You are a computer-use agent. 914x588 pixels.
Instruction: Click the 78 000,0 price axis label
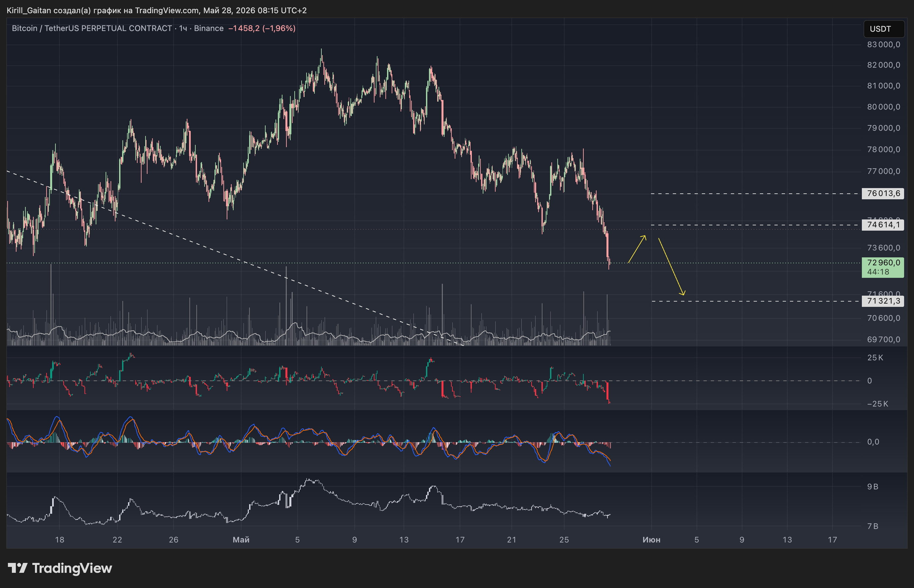pyautogui.click(x=883, y=149)
